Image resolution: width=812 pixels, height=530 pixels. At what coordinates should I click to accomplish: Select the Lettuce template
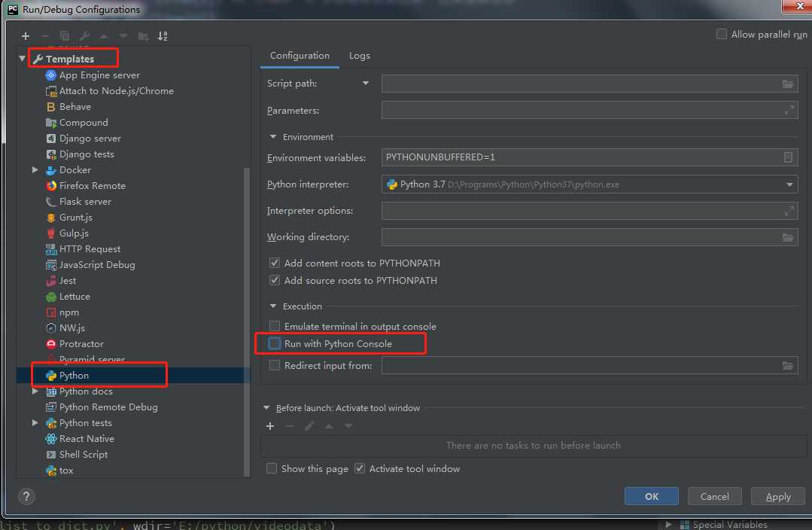[68, 297]
